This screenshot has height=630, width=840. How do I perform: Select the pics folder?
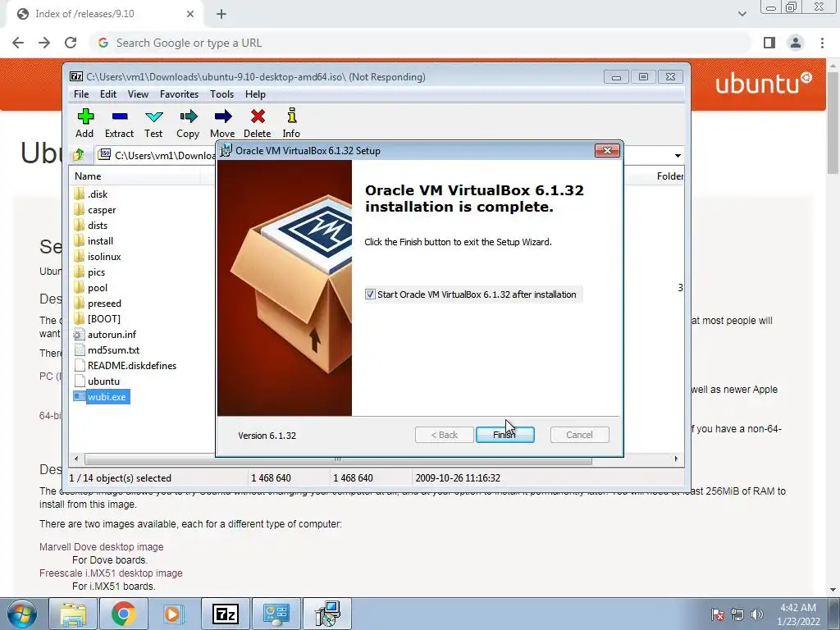pos(97,272)
